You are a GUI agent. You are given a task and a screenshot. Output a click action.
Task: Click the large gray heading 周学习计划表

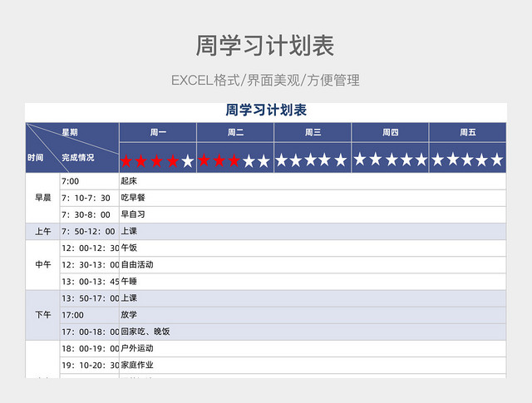point(265,46)
